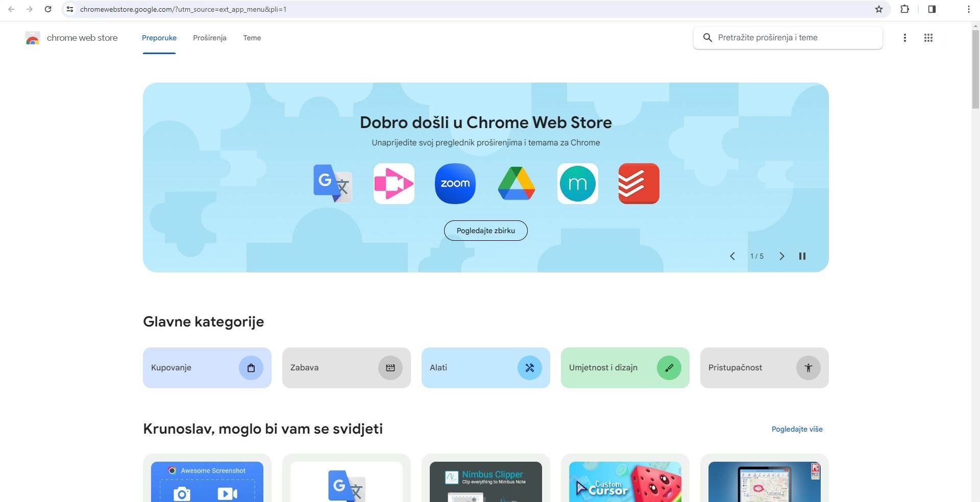980x502 pixels.
Task: Bookmark this page with the star icon
Action: point(879,9)
